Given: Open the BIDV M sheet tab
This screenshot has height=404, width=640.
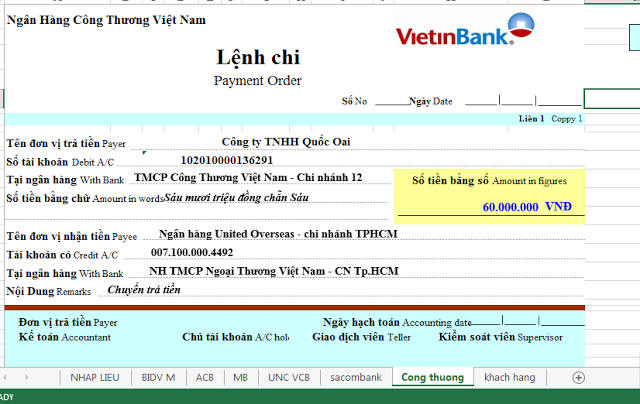Looking at the screenshot, I should [158, 377].
